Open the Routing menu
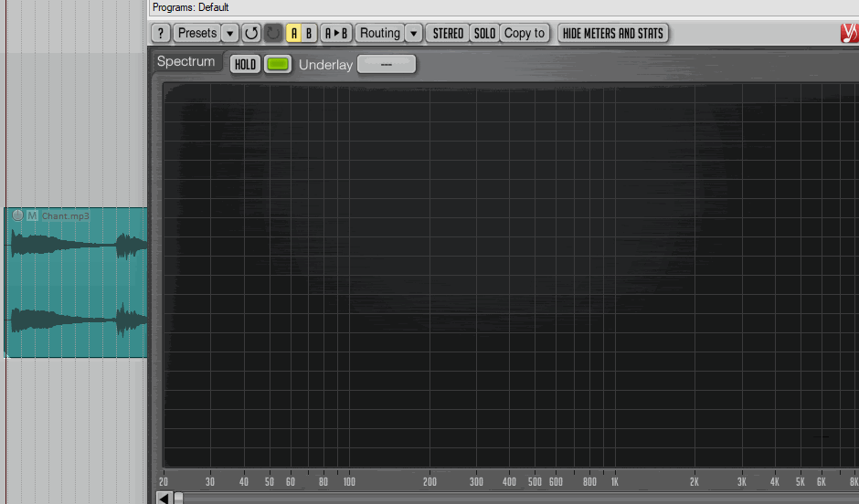 (x=379, y=33)
